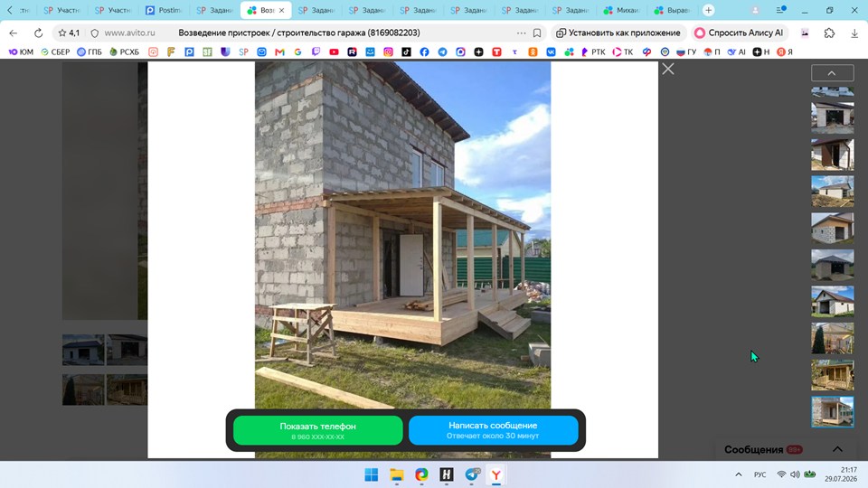Close the photo viewer with the X
868x488 pixels.
[668, 70]
